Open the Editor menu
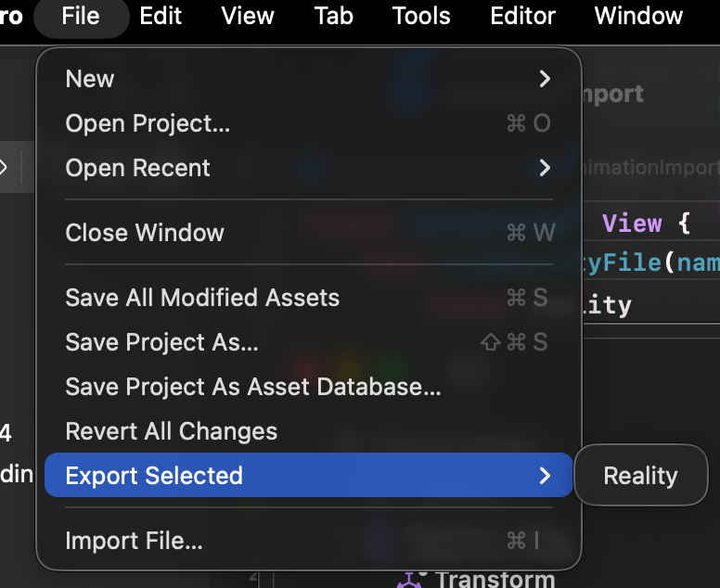The height and width of the screenshot is (588, 720). tap(522, 16)
